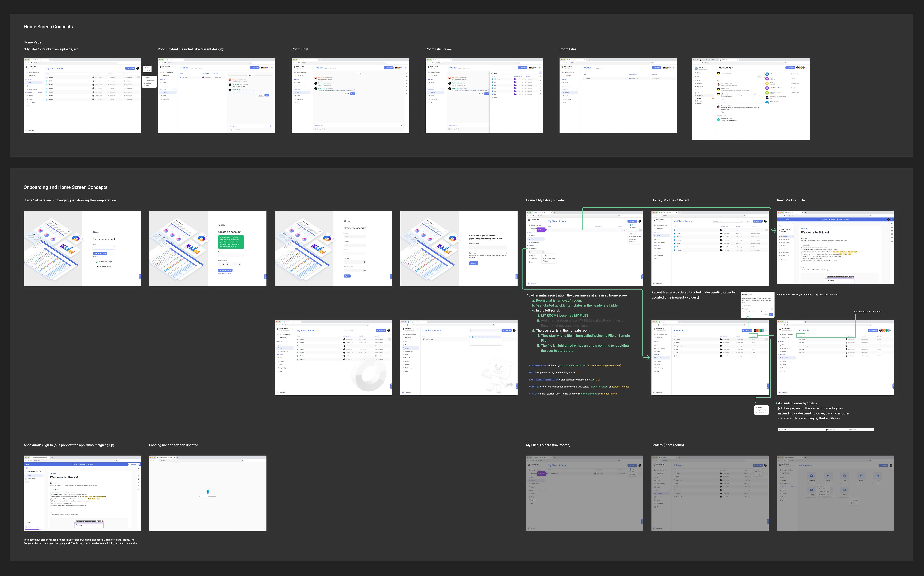
Task: Click Resend the code link in green notice
Action: [225, 247]
